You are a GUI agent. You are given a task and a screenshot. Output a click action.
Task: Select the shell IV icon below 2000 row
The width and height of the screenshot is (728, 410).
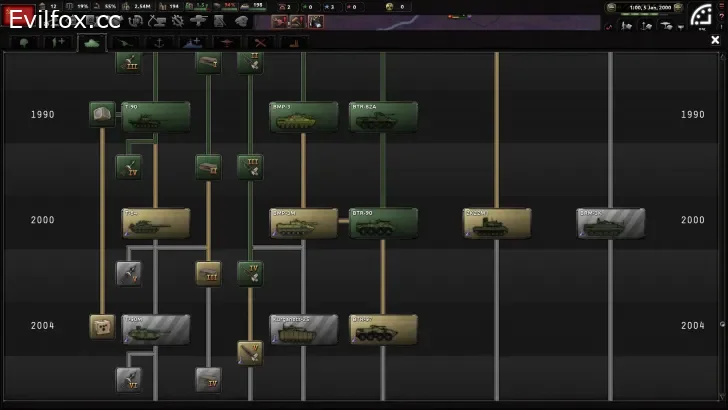tap(250, 272)
